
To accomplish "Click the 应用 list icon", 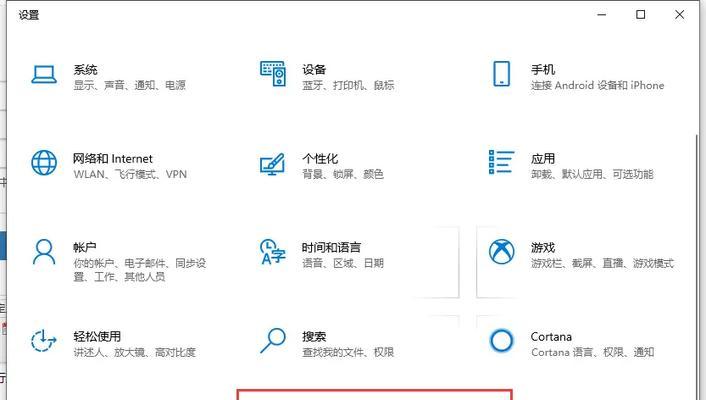I will click(502, 162).
